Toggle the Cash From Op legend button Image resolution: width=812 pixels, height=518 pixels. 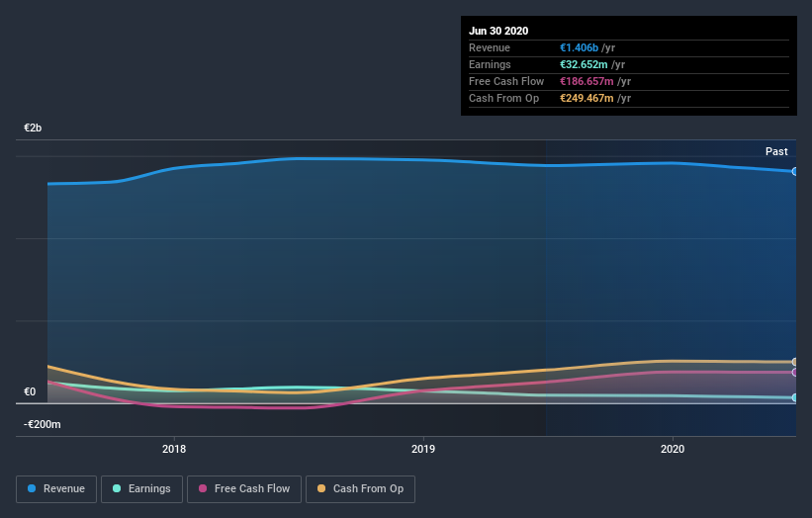click(x=360, y=489)
